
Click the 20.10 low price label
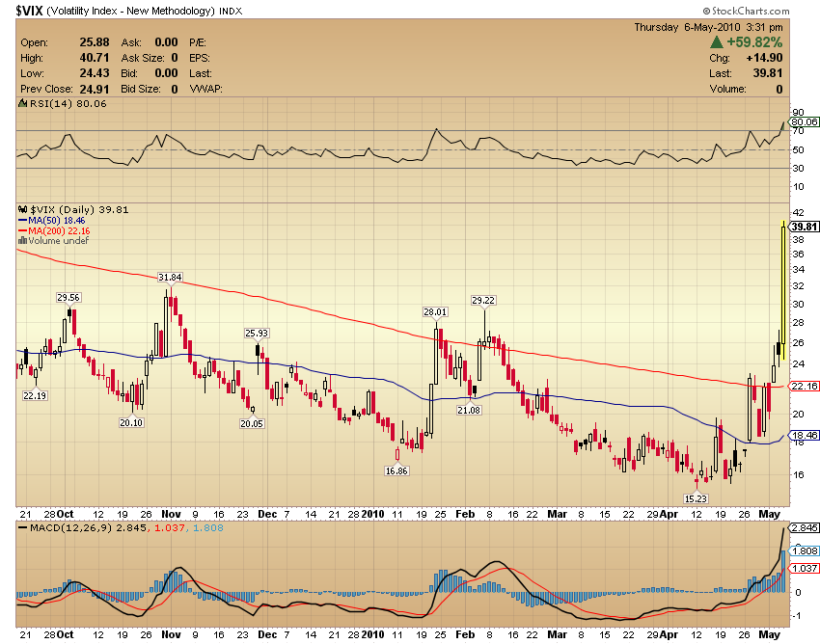pos(131,422)
